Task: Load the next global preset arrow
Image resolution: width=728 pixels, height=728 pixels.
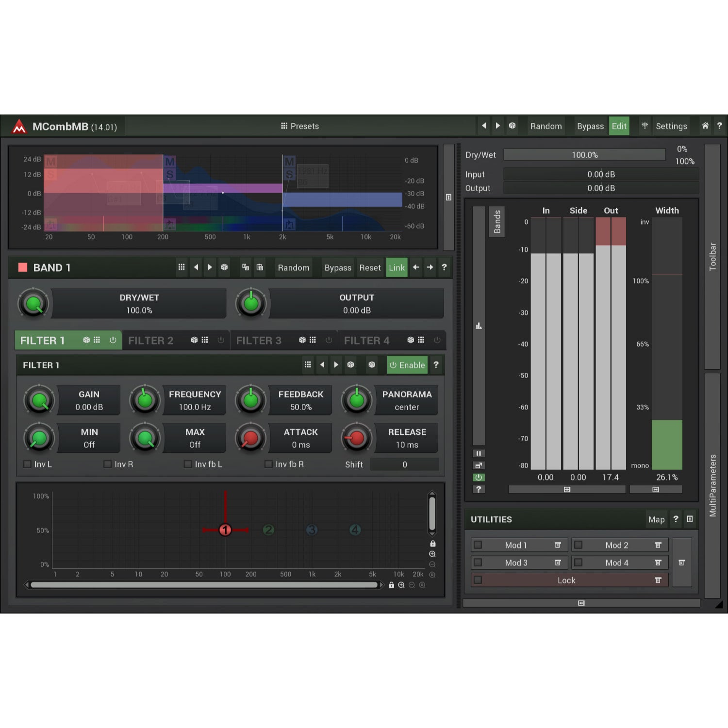Action: tap(498, 126)
